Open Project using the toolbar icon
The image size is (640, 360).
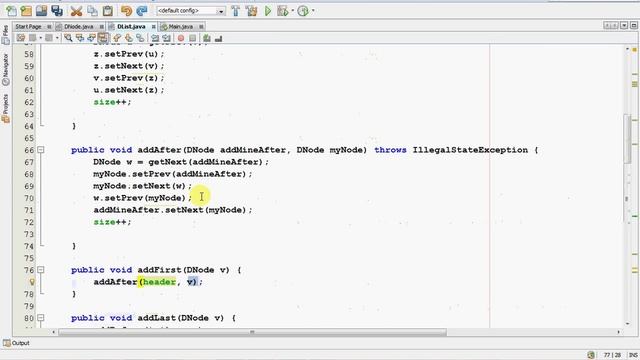pos(41,11)
